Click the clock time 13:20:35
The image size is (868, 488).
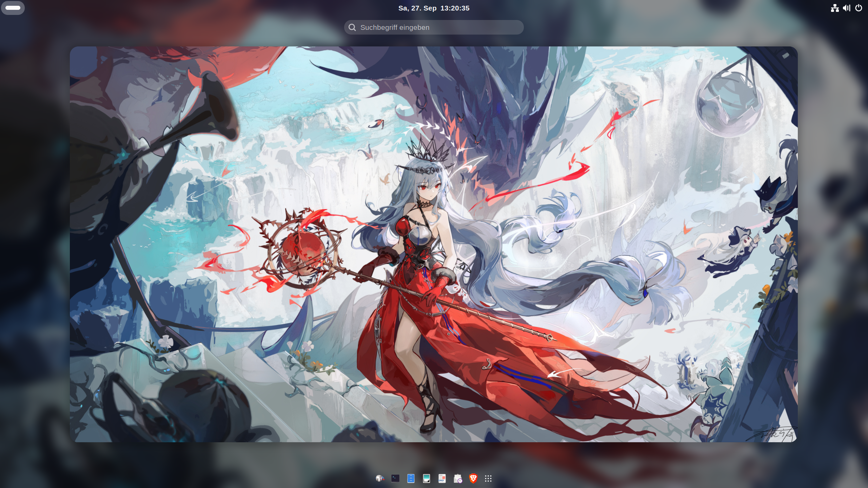coord(455,8)
